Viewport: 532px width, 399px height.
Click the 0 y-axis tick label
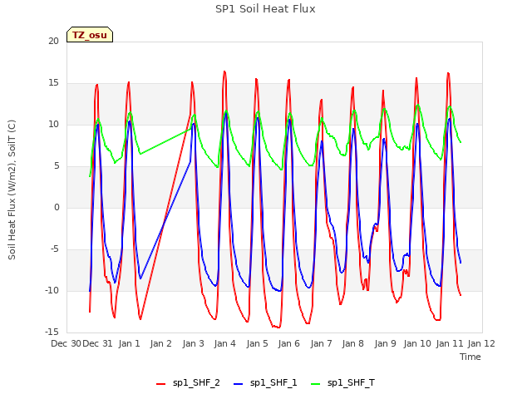click(57, 207)
